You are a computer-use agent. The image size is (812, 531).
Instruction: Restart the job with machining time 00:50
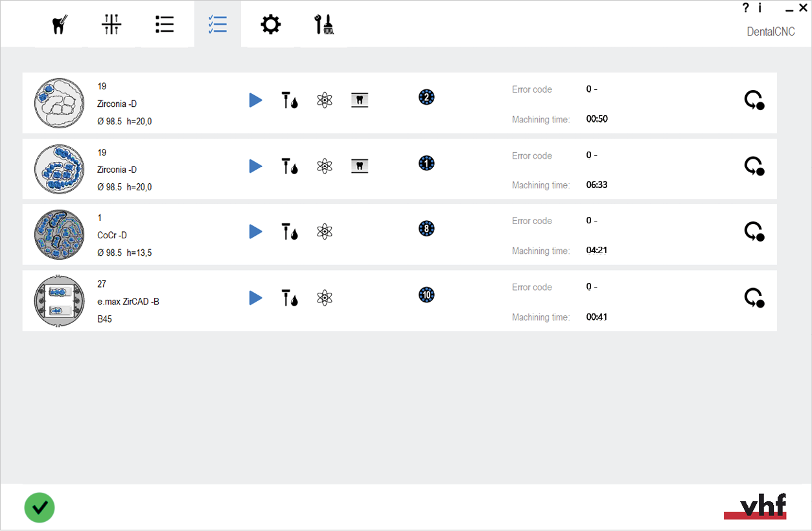[754, 100]
